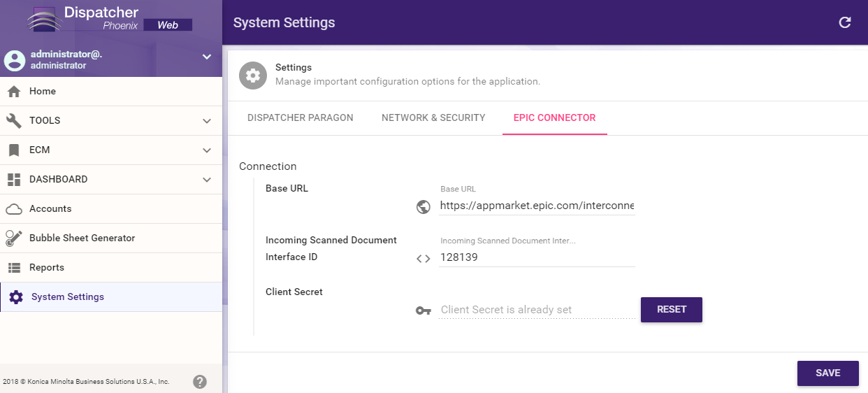Click the Accounts cloud icon
Image resolution: width=868 pixels, height=393 pixels.
pyautogui.click(x=14, y=209)
